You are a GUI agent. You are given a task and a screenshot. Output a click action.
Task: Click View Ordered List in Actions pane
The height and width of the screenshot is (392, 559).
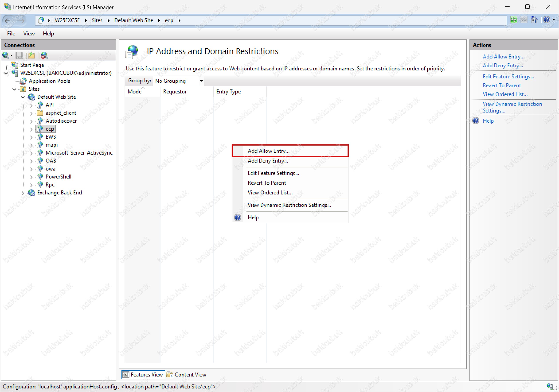(x=505, y=94)
